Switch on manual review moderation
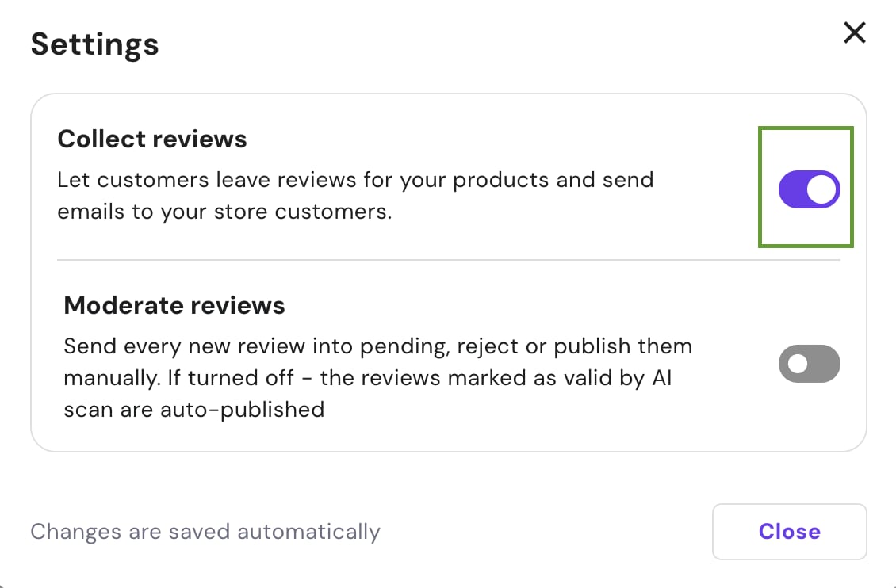896x588 pixels. coord(809,364)
